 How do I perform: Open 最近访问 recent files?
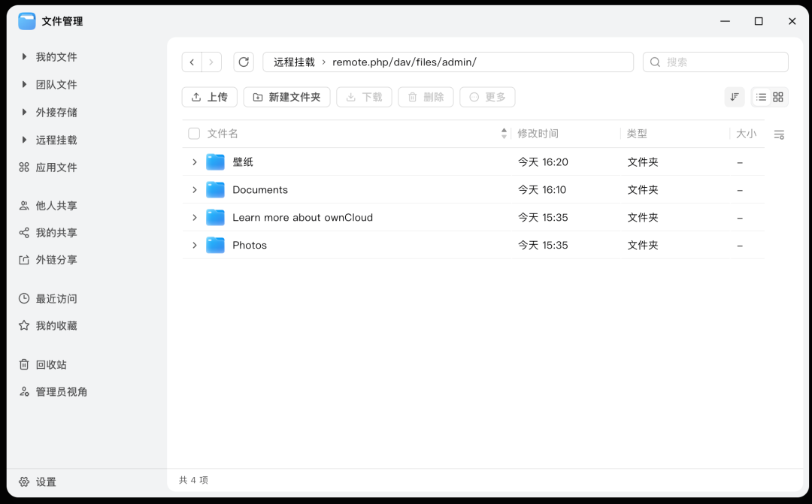click(48, 299)
